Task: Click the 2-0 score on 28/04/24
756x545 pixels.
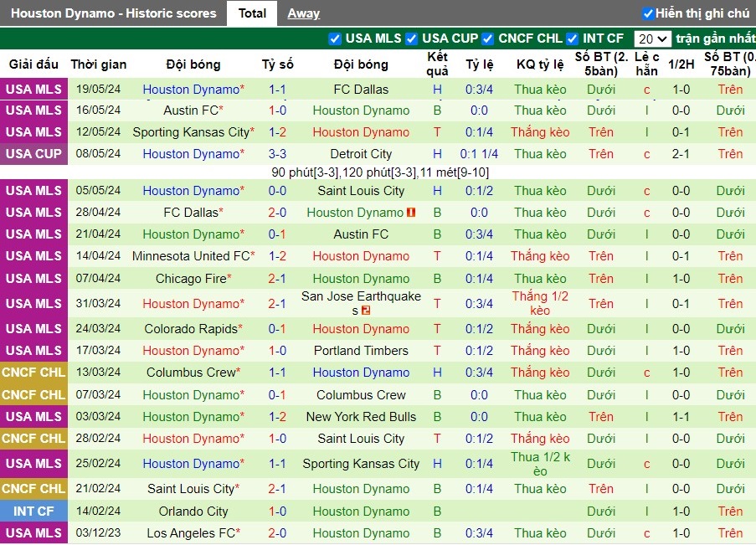Action: tap(277, 212)
